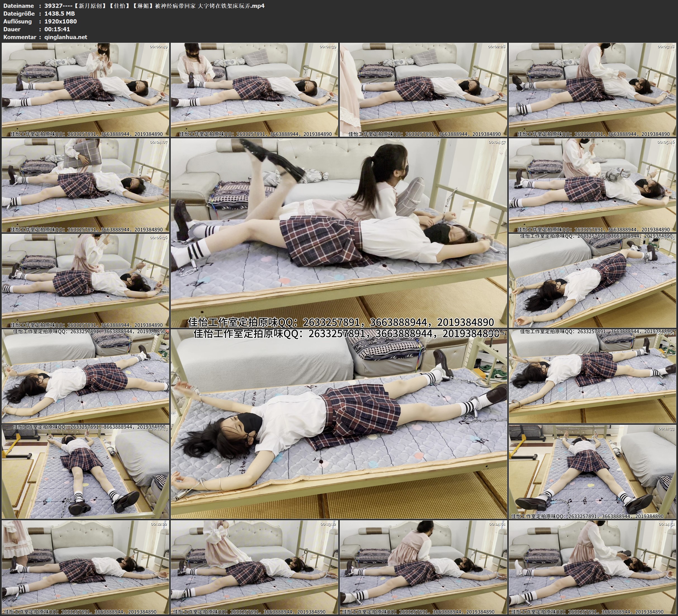Image resolution: width=678 pixels, height=616 pixels.
Task: Open the thumbnail timestamped 00:12:22
Action: 85,567
